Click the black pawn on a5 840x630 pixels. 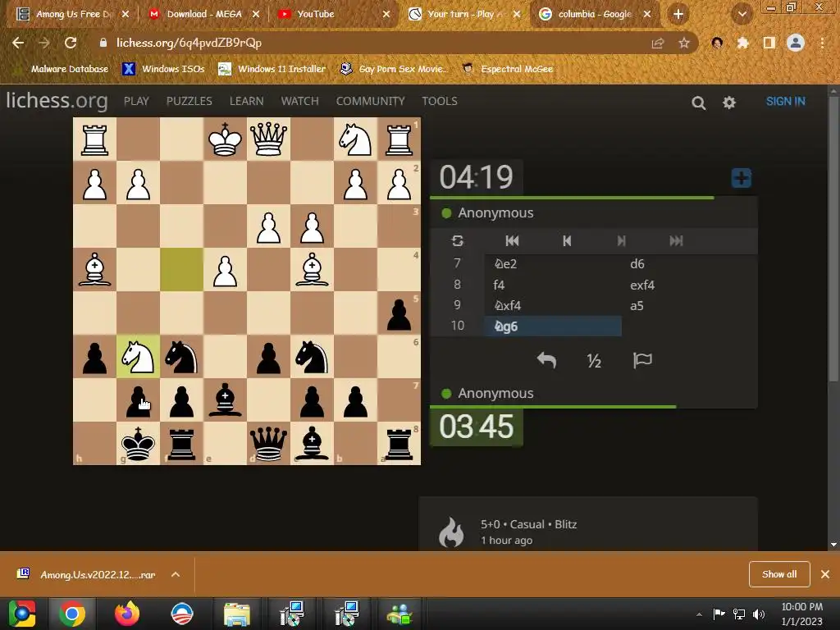(x=399, y=313)
